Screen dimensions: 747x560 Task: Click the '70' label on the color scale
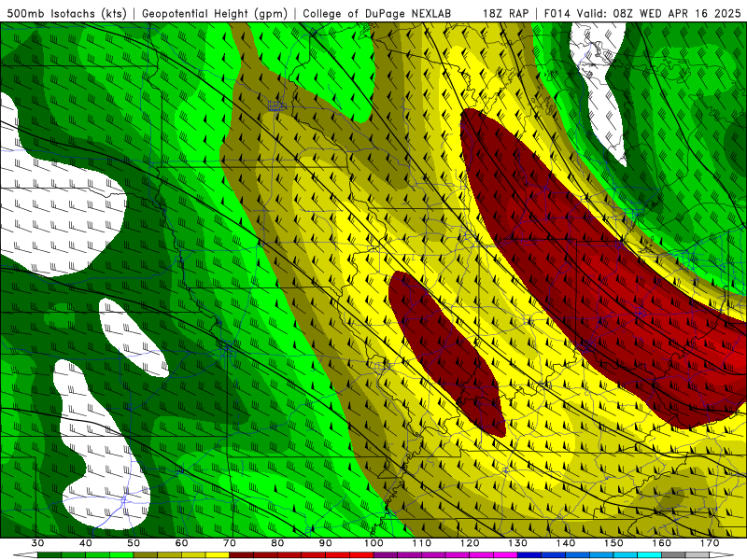[230, 543]
